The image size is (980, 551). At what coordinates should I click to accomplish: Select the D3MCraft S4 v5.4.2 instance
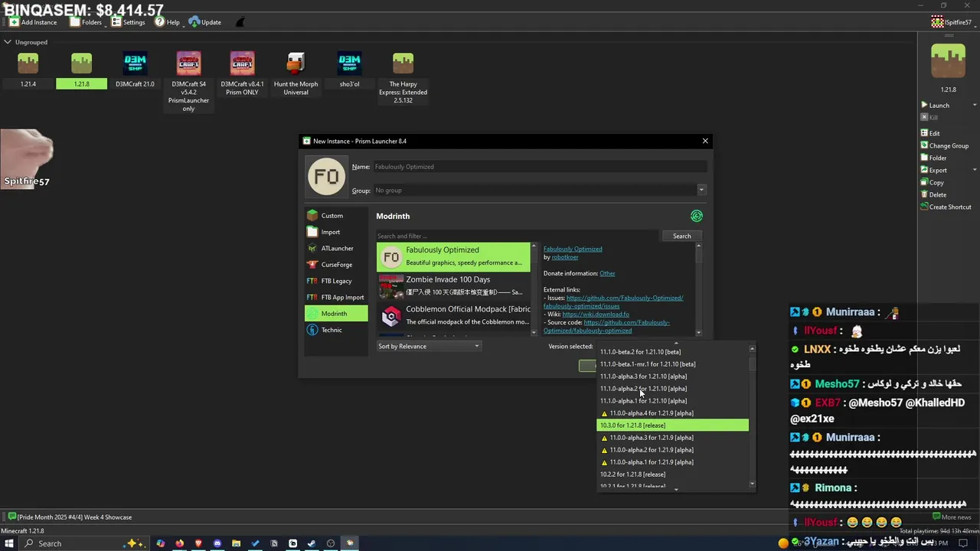point(188,82)
